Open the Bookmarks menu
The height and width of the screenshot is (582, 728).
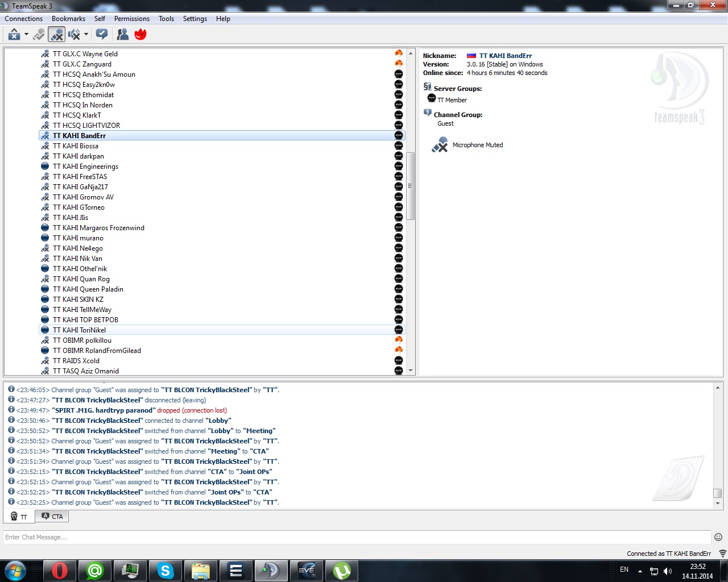(x=68, y=19)
